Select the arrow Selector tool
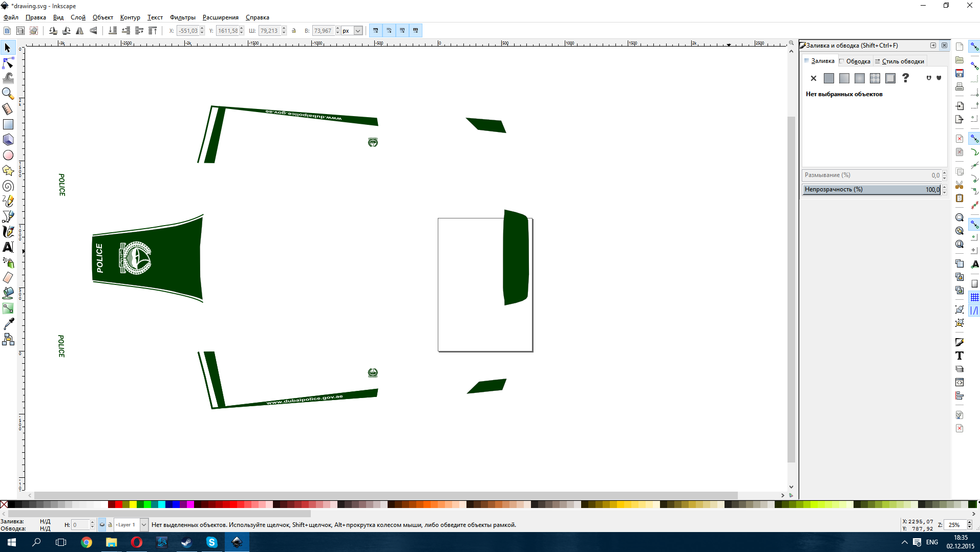 [x=8, y=48]
